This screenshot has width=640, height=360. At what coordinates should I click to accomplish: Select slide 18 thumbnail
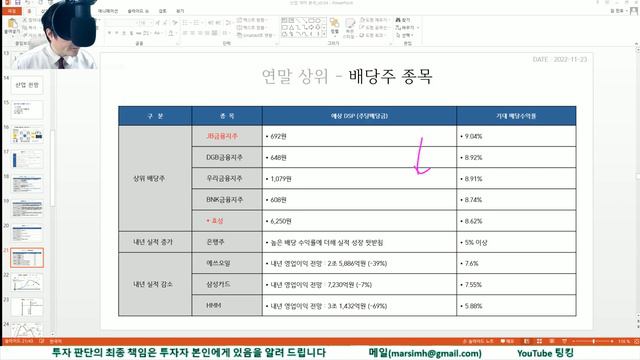(x=27, y=184)
